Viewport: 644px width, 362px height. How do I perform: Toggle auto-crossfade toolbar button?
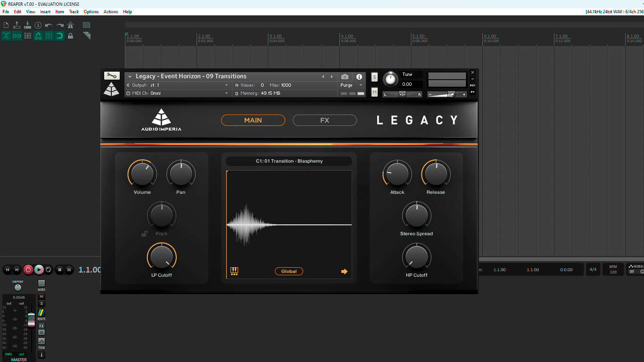6,36
